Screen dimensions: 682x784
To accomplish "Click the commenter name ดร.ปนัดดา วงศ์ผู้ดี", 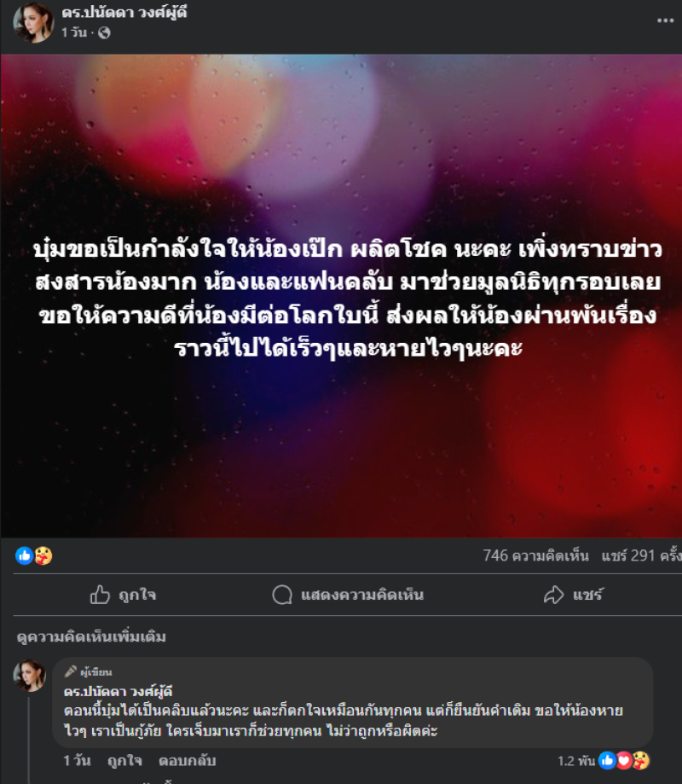I will 118,692.
